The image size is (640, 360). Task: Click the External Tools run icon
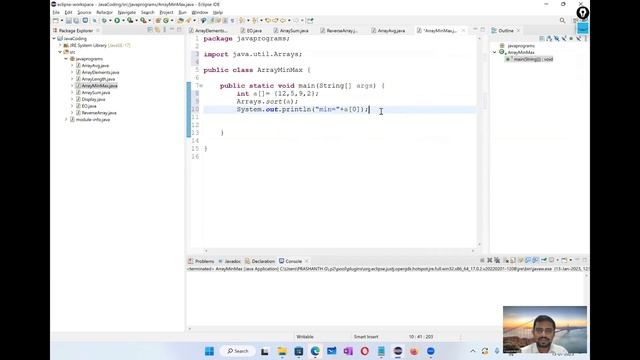143,20
